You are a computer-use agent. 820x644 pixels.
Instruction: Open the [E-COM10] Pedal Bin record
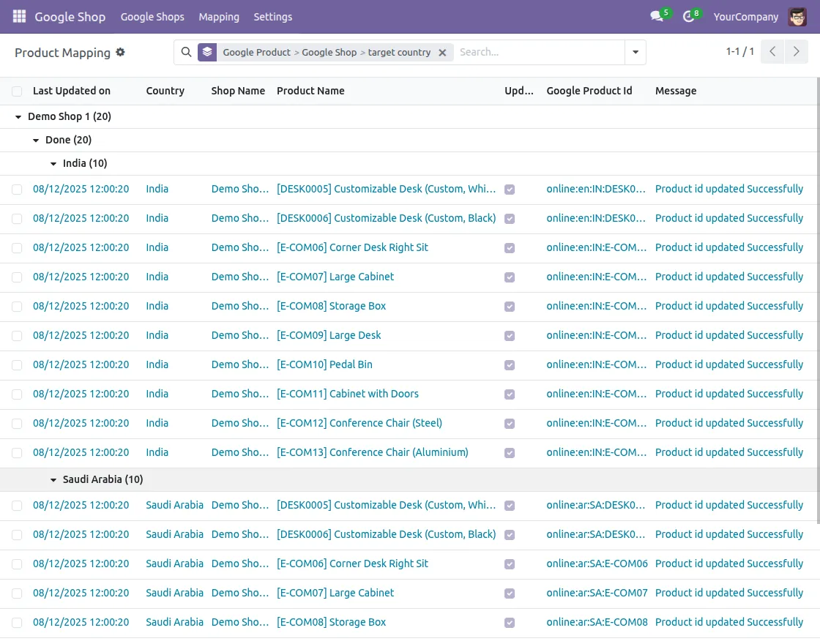pyautogui.click(x=324, y=364)
